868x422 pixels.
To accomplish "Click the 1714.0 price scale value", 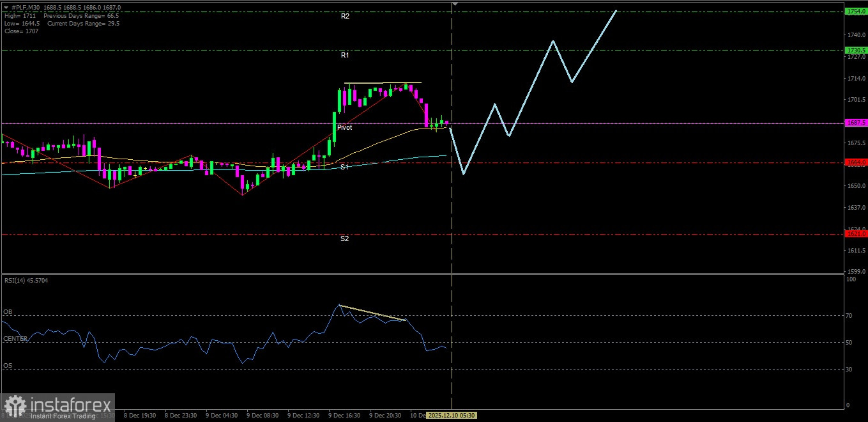I will click(857, 78).
